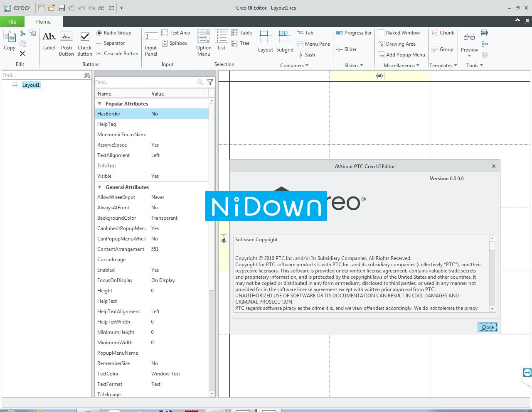The height and width of the screenshot is (412, 532).
Task: Collapse the General Attributes section
Action: (x=99, y=187)
